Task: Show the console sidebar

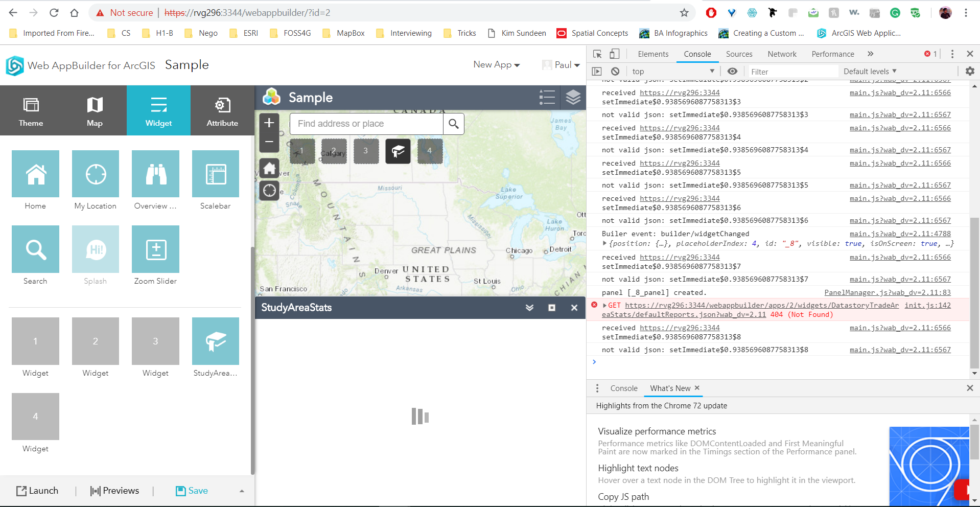Action: pyautogui.click(x=597, y=72)
